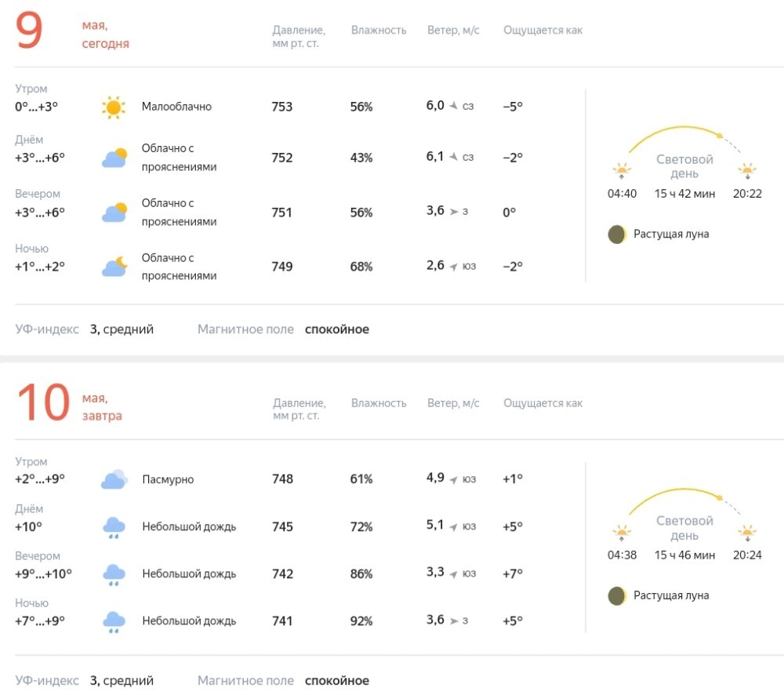Click the large date number 9
The width and height of the screenshot is (784, 695).
(29, 30)
